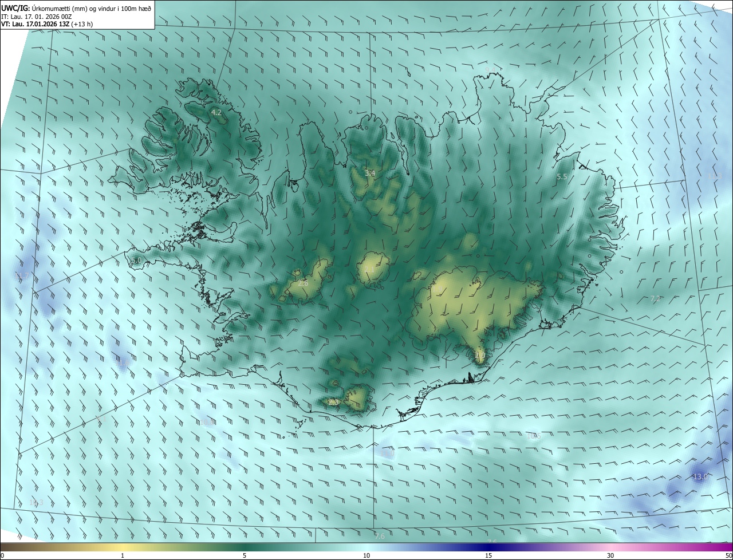Select the 10.8 value label southwest of Iceland

(207, 423)
